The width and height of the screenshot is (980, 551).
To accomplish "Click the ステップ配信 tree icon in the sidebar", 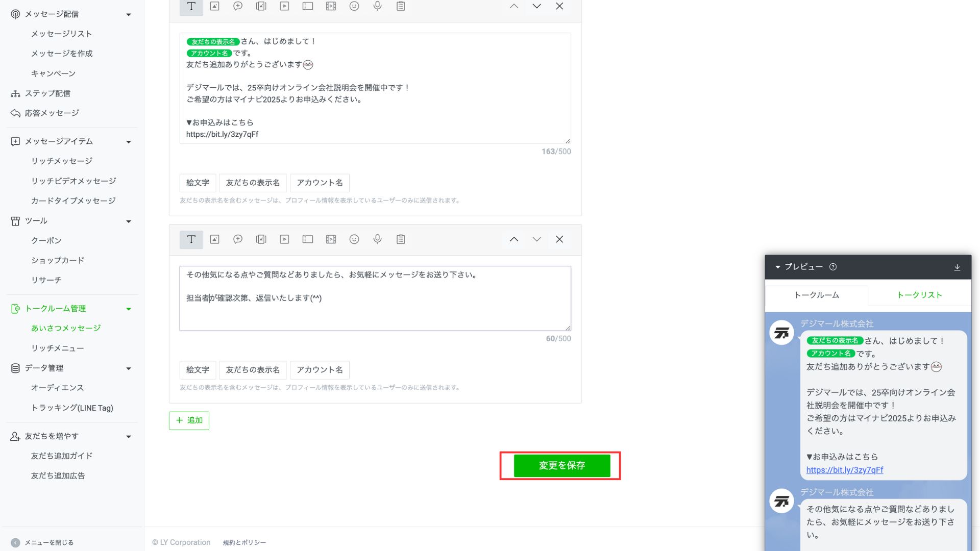I will point(15,93).
